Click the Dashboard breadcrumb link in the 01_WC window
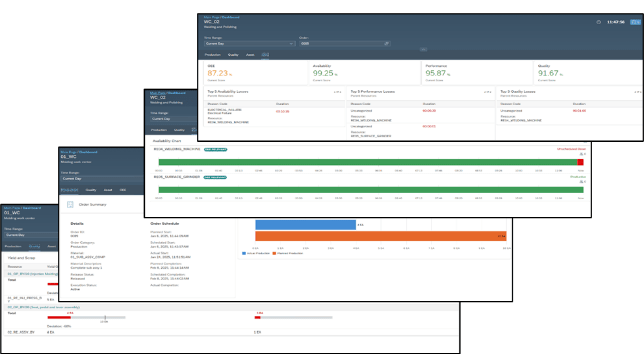Screen dimensions: 644x362 pyautogui.click(x=88, y=152)
